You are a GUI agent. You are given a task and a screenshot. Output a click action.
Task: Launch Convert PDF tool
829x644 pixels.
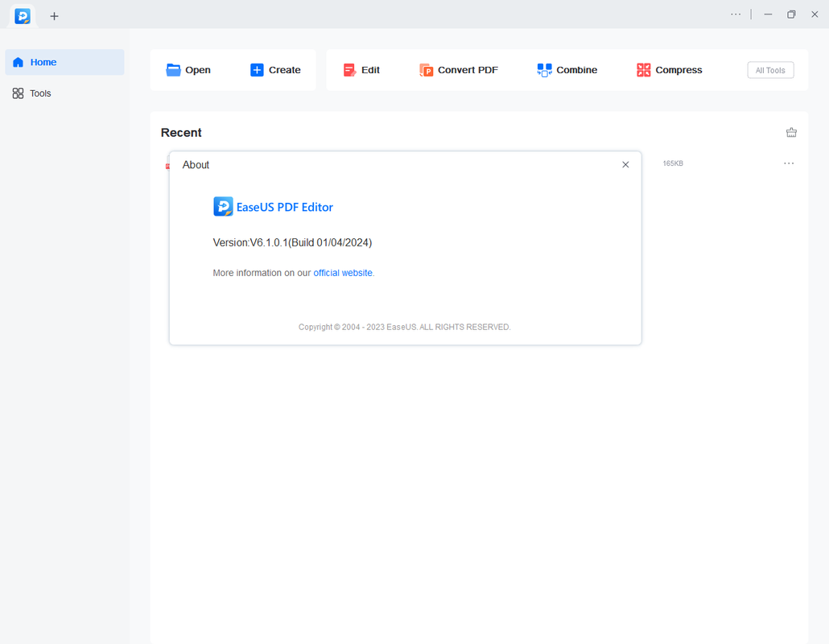(x=459, y=70)
